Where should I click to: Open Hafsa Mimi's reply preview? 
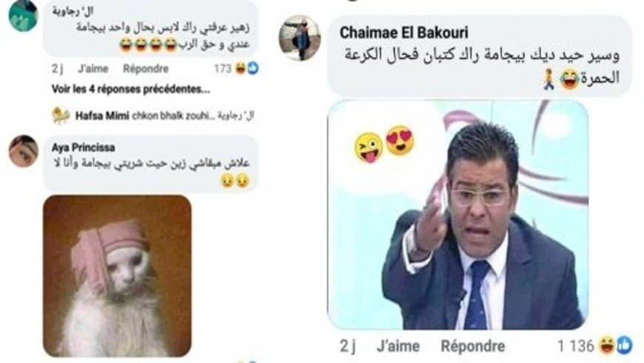(164, 116)
